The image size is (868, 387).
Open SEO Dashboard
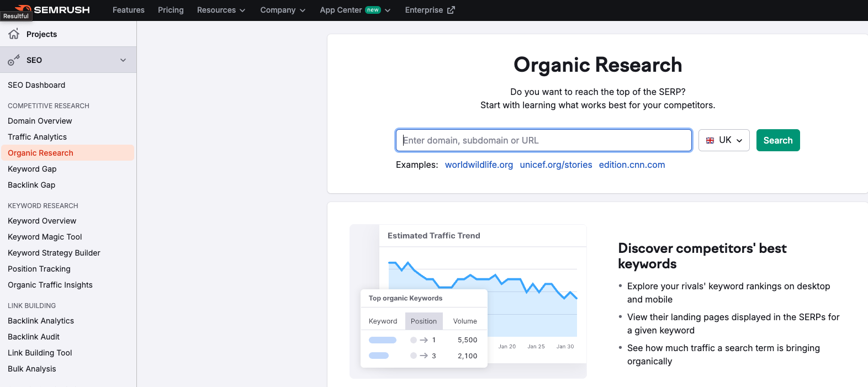coord(36,85)
